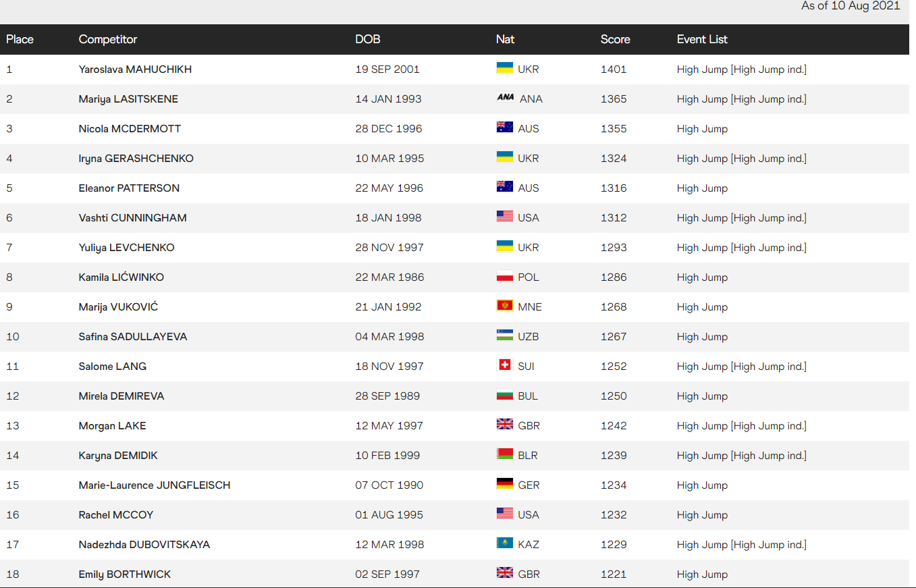Click the ANA flag icon beside Mariya Lasitskene
Screen dimensions: 916x588
pyautogui.click(x=505, y=98)
